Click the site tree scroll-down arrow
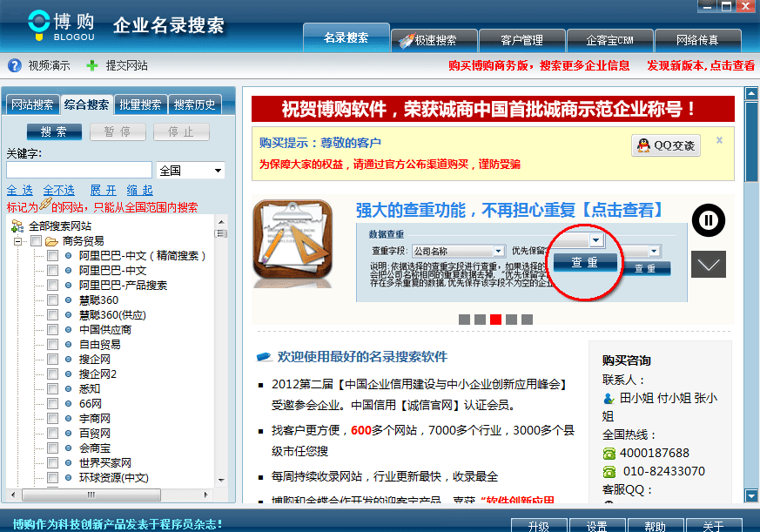Image resolution: width=760 pixels, height=532 pixels. [x=221, y=480]
